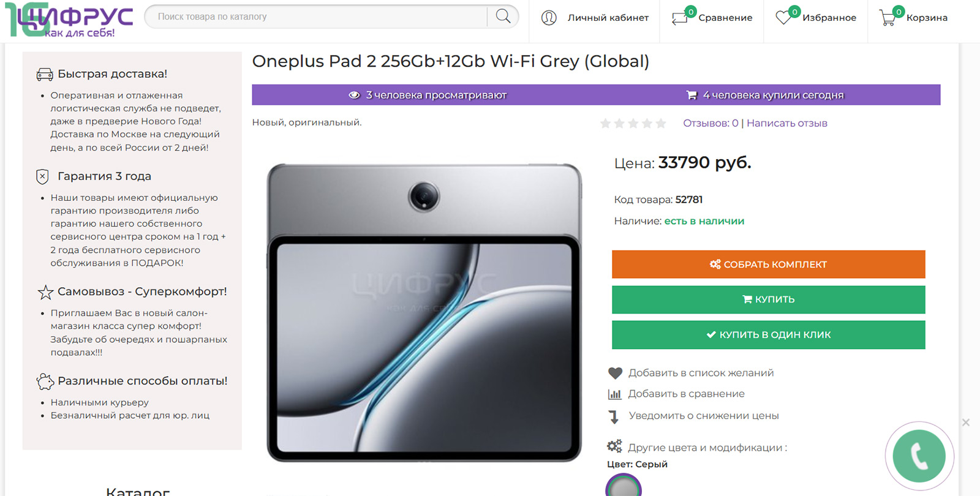The height and width of the screenshot is (496, 980).
Task: Open the Корзина cart icon
Action: point(888,18)
